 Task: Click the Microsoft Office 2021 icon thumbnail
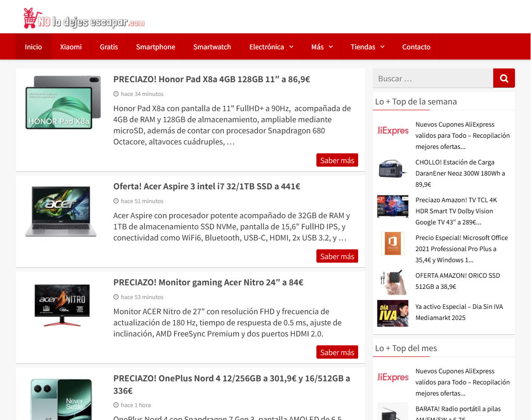392,244
